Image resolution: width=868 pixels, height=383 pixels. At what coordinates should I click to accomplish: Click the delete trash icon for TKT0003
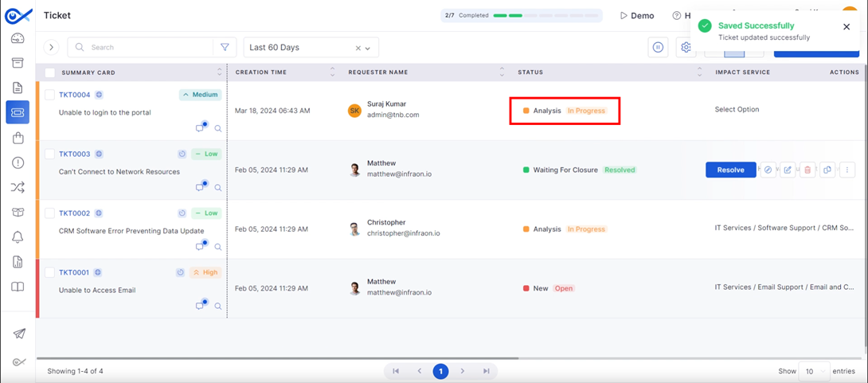[x=807, y=170]
